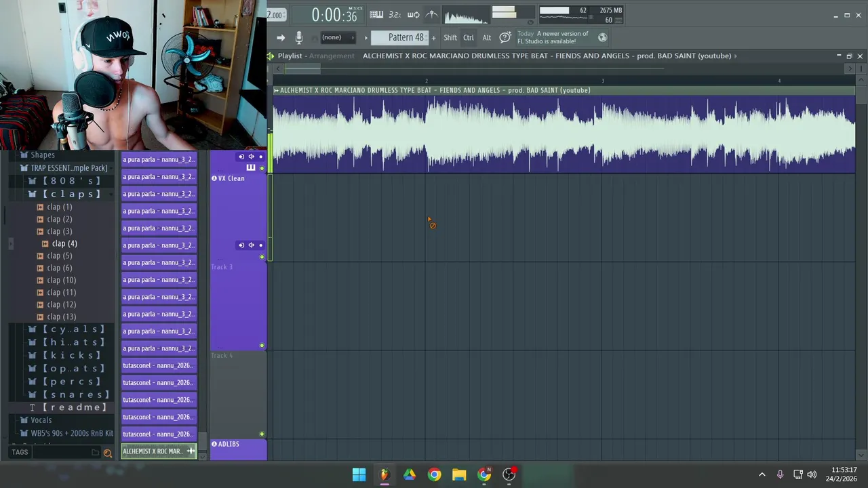This screenshot has width=868, height=488.
Task: Expand the 【percs】 folder
Action: [x=66, y=382]
